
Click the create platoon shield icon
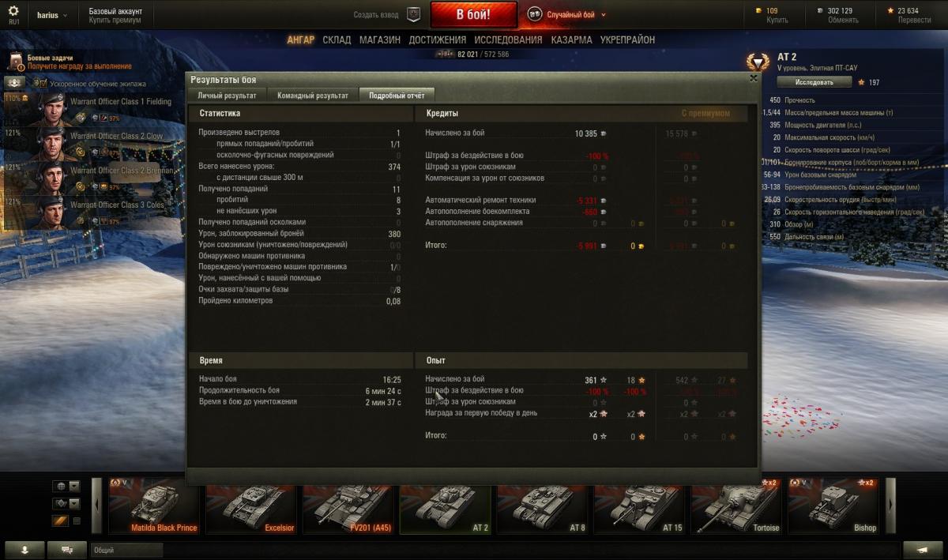click(x=413, y=14)
